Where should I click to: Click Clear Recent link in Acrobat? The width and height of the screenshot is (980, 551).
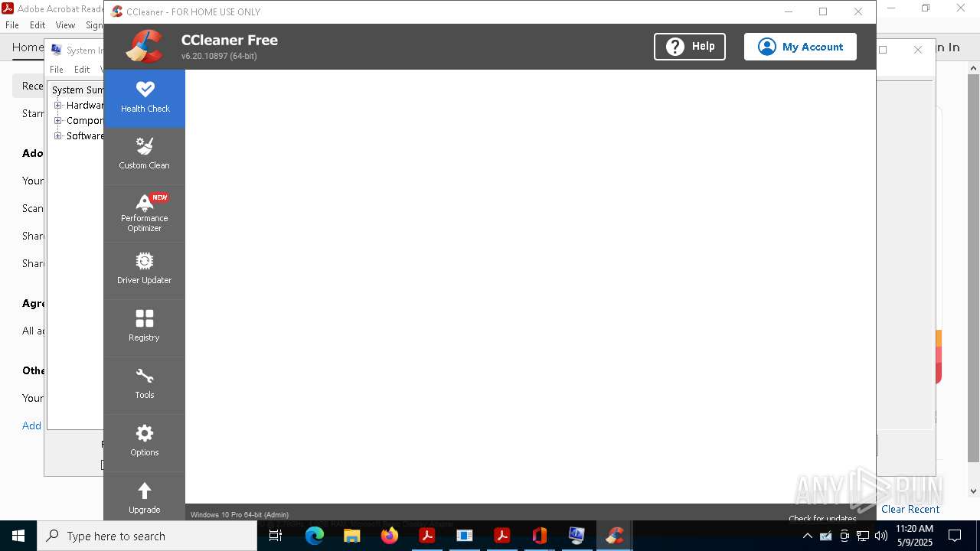pyautogui.click(x=910, y=510)
